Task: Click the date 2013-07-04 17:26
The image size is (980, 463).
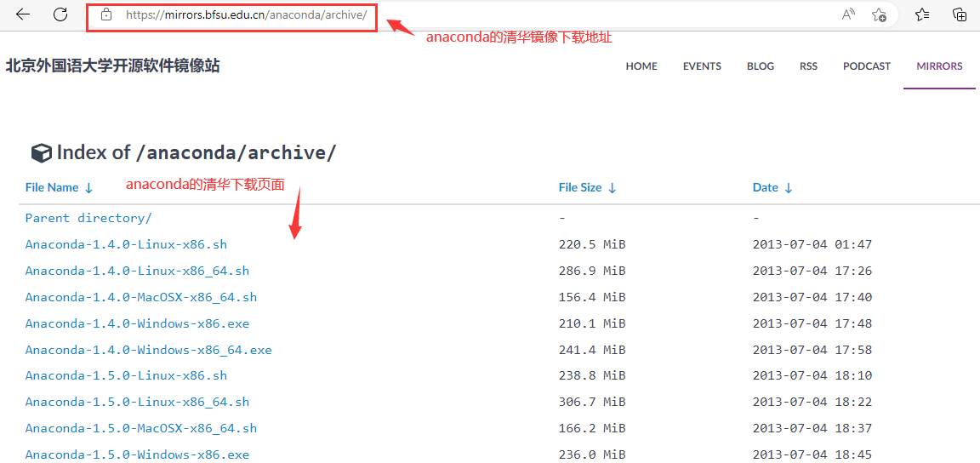Action: [812, 271]
